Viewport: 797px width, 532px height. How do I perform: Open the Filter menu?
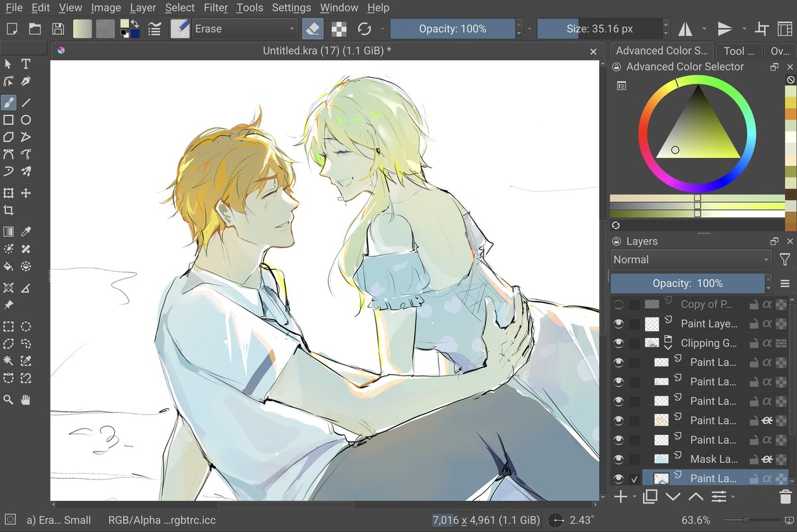(216, 7)
